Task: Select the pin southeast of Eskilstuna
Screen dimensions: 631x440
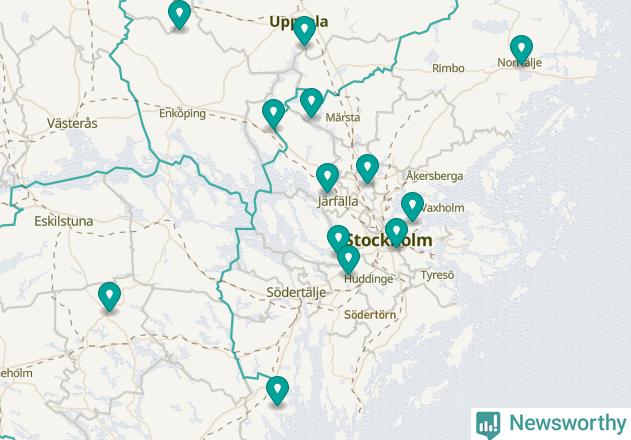Action: pyautogui.click(x=109, y=297)
